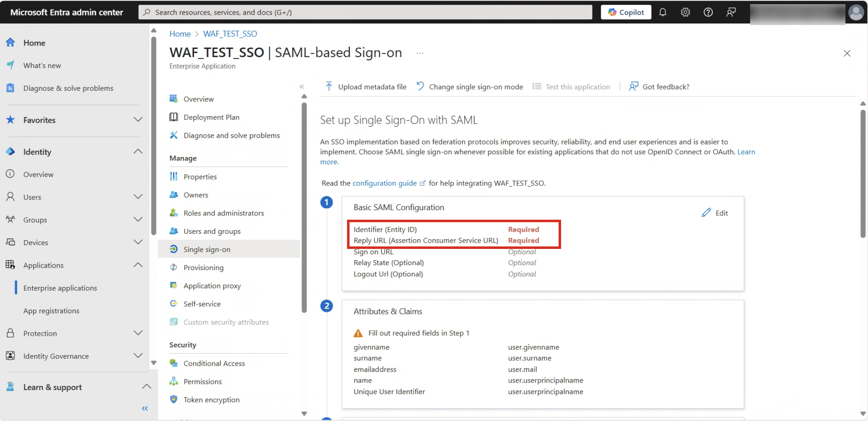Click the Token encryption shield icon

tap(174, 399)
